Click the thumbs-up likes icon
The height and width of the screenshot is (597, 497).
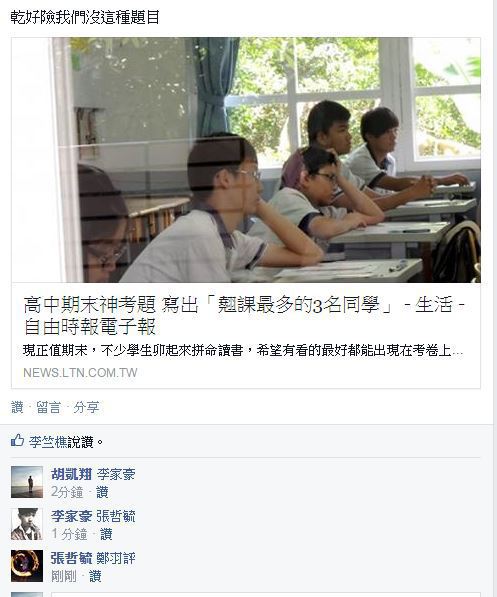coord(18,441)
